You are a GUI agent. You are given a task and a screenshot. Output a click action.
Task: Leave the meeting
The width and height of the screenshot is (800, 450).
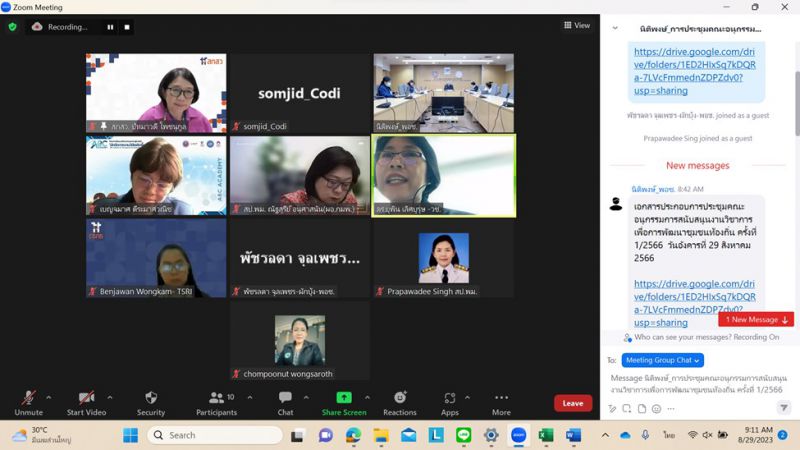[x=573, y=403]
